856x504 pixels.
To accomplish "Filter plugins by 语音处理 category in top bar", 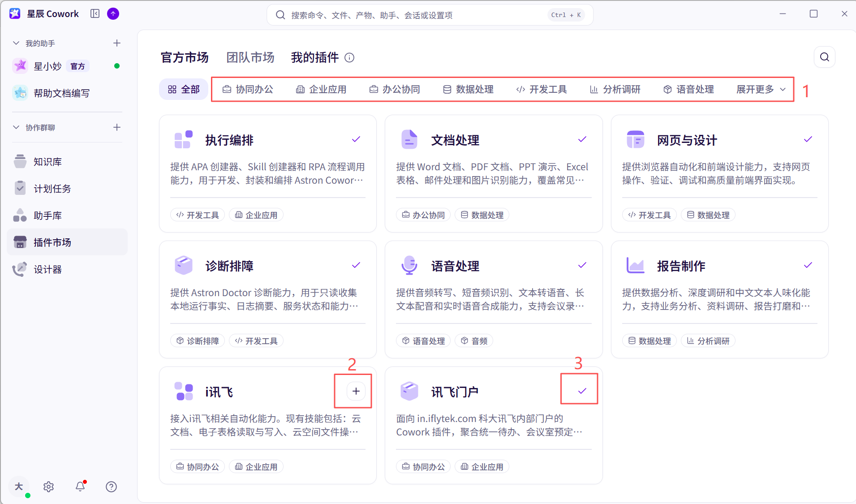I will click(688, 89).
